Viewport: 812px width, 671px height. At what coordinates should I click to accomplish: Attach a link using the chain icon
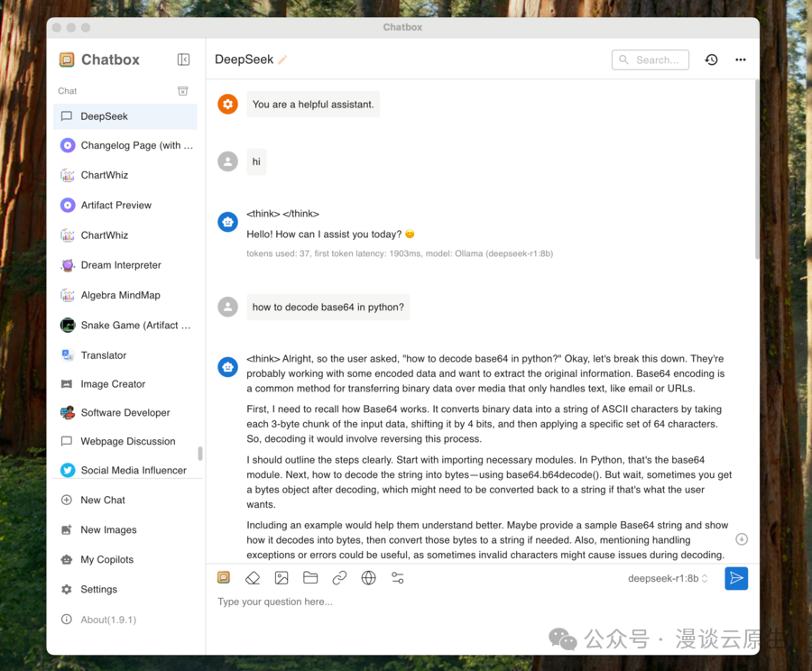[x=339, y=578]
